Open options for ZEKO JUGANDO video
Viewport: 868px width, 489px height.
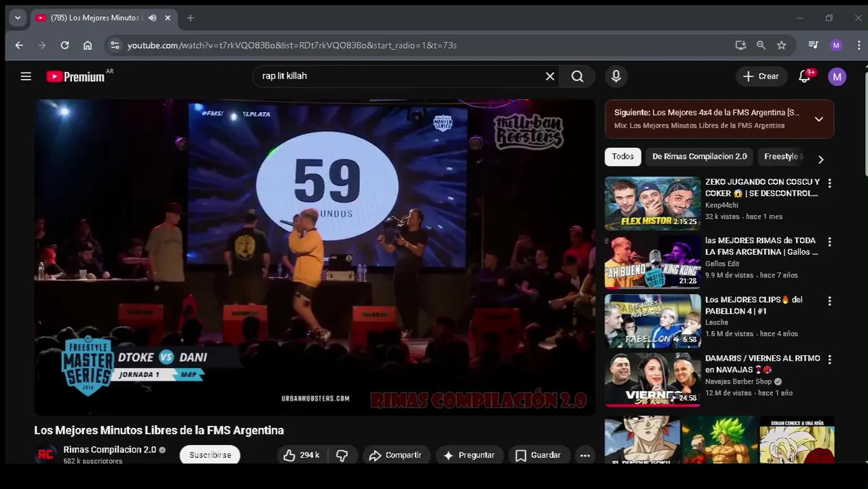pyautogui.click(x=829, y=183)
